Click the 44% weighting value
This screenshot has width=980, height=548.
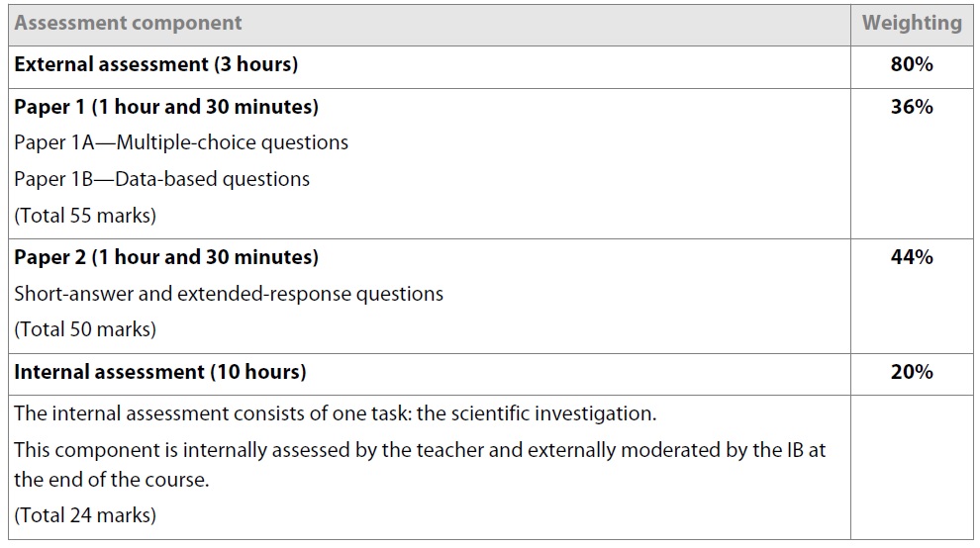click(912, 257)
